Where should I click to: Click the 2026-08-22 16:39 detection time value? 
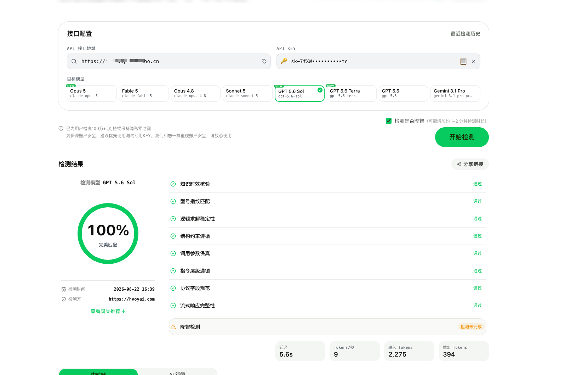(x=134, y=289)
